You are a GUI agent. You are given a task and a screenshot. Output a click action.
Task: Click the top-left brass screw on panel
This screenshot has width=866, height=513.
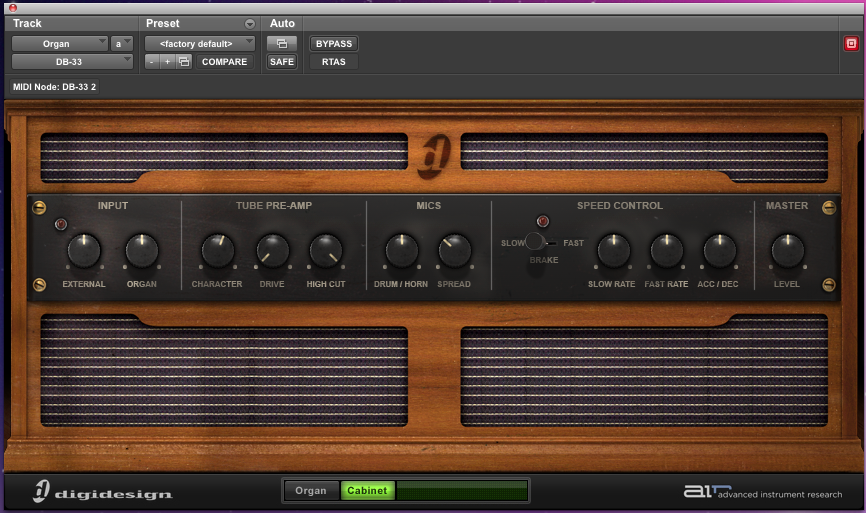(39, 208)
